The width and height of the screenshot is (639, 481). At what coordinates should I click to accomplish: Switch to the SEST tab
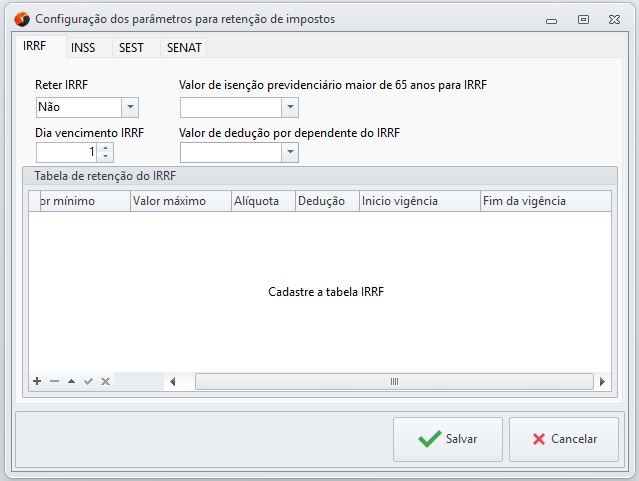(131, 47)
